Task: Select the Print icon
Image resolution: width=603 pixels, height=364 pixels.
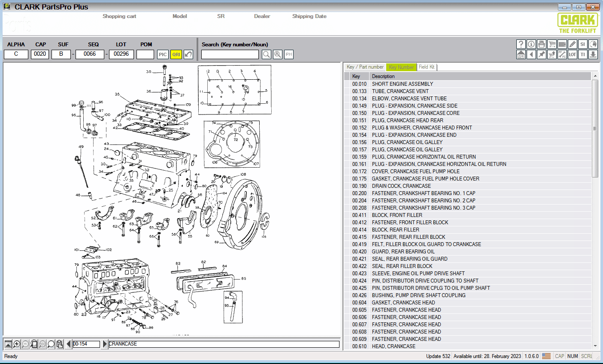Action: click(x=541, y=44)
